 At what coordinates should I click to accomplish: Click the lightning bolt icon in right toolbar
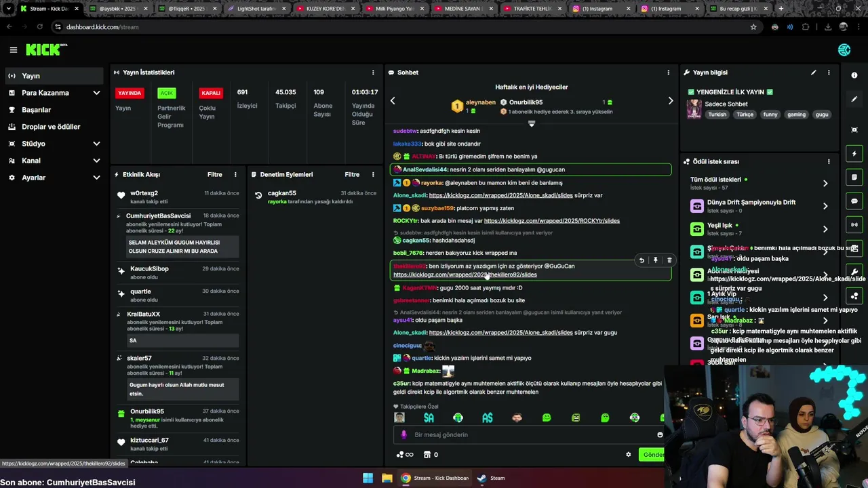(854, 154)
